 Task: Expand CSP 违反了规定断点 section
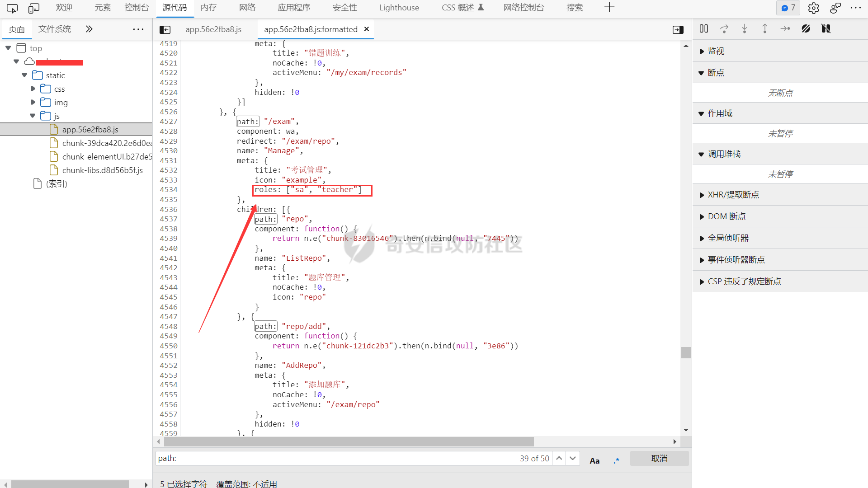point(780,282)
